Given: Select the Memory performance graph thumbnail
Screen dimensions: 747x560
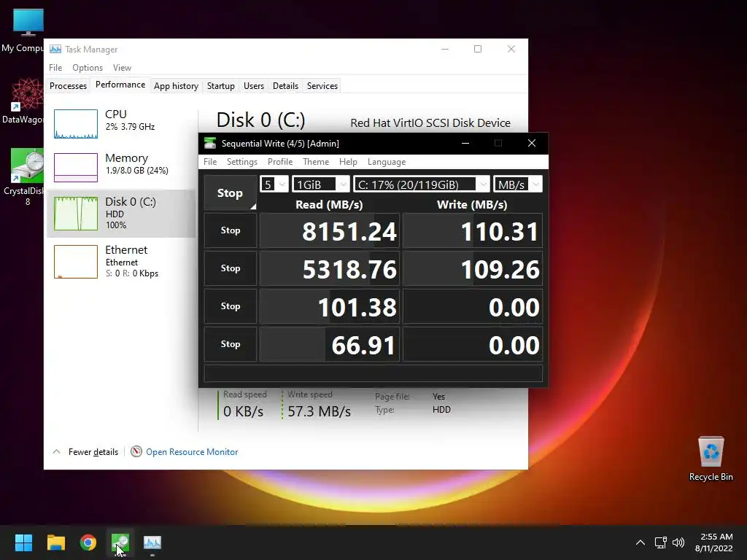Looking at the screenshot, I should click(x=76, y=167).
